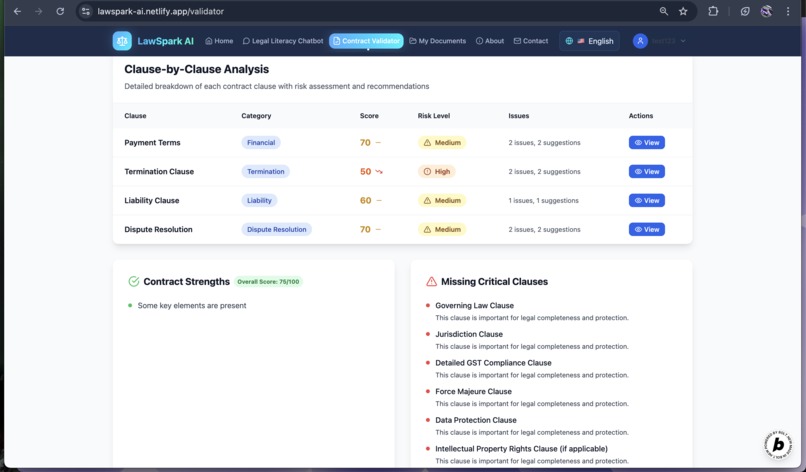Click the Bolt badge icon at bottom right
Image resolution: width=806 pixels, height=472 pixels.
[779, 444]
